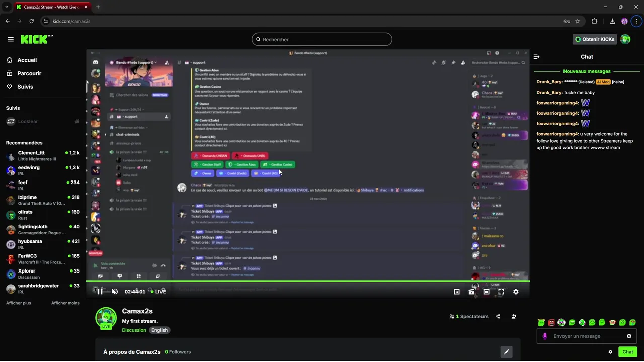Open followed channel Locklear
644x362 pixels.
(x=43, y=121)
